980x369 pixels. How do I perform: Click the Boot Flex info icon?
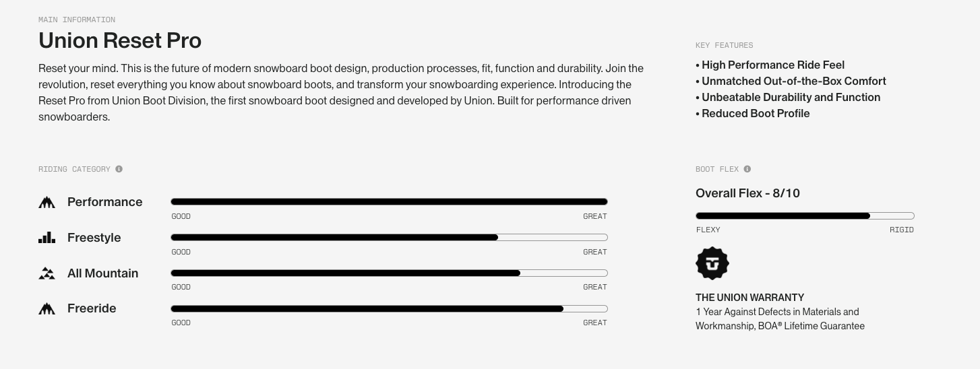tap(747, 169)
